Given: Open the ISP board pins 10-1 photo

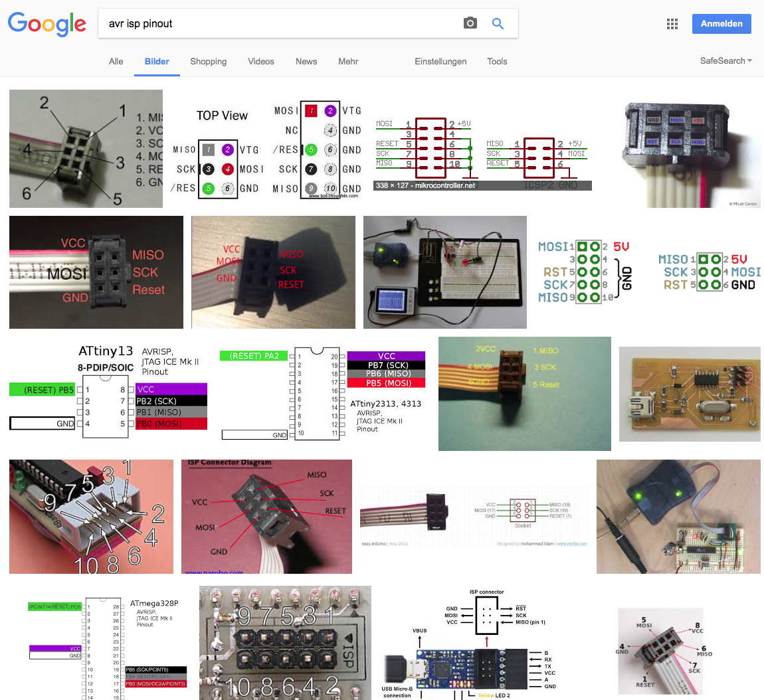Looking at the screenshot, I should click(x=285, y=643).
